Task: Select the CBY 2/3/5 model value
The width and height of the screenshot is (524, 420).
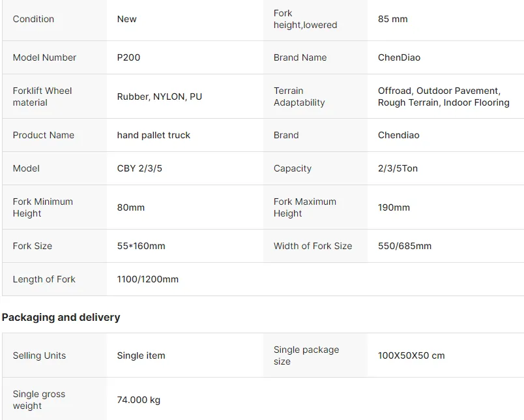Action: tap(139, 168)
